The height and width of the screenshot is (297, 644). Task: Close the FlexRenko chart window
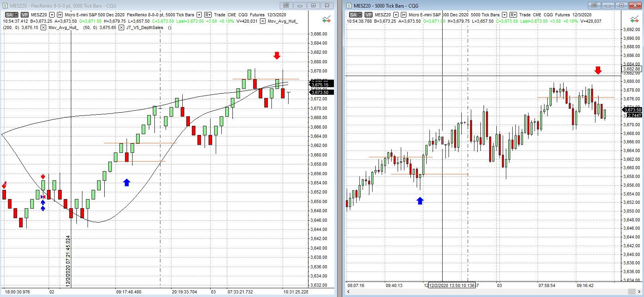click(x=327, y=6)
